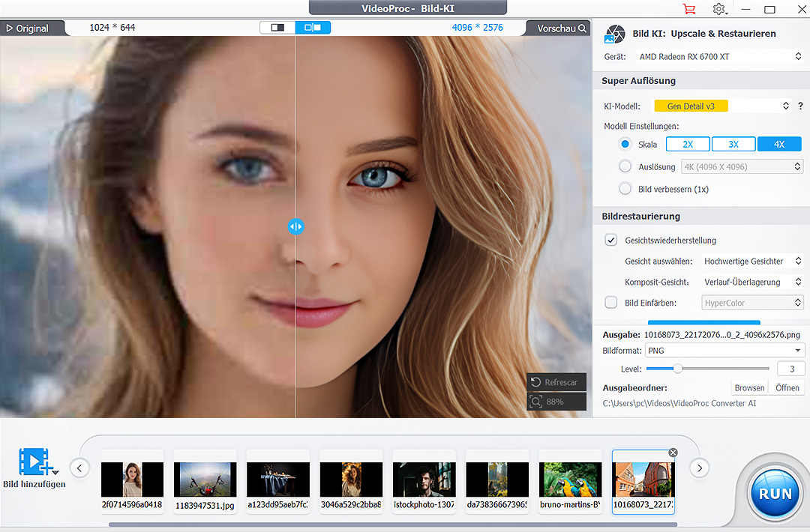Click the Bild hinzufügen add image icon
The width and height of the screenshot is (810, 532).
click(34, 462)
